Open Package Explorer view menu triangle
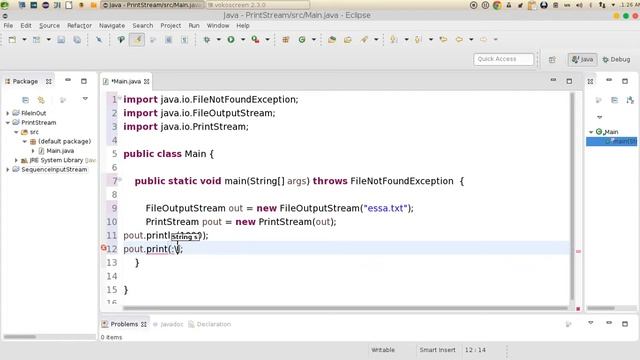This screenshot has height=360, width=640. 85,99
